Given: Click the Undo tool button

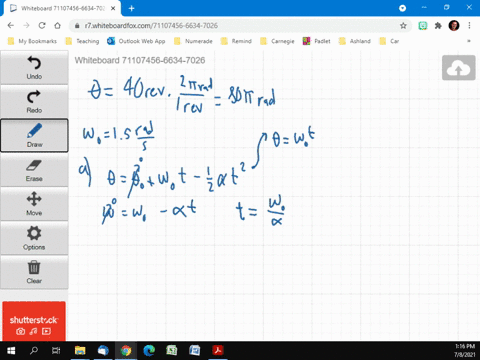Looking at the screenshot, I should (x=34, y=68).
